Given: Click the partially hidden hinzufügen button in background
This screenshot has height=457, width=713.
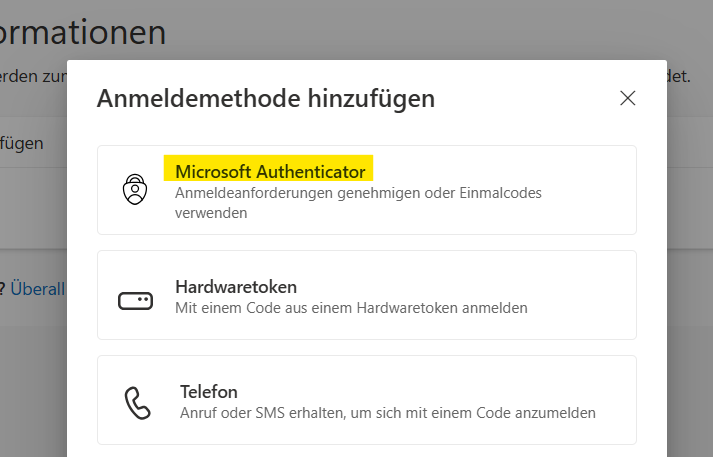Looking at the screenshot, I should click(22, 143).
